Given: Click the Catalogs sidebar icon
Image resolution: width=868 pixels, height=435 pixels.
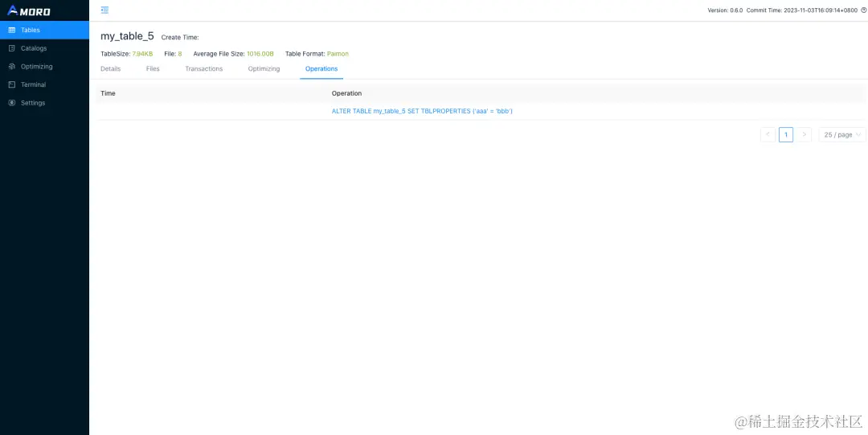Looking at the screenshot, I should (11, 48).
